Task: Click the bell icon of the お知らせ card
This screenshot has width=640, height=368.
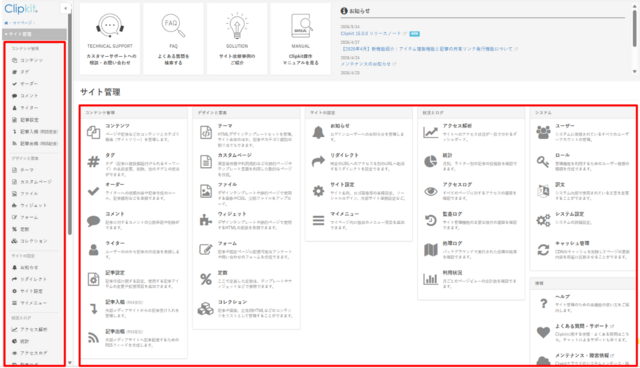Action: click(318, 132)
